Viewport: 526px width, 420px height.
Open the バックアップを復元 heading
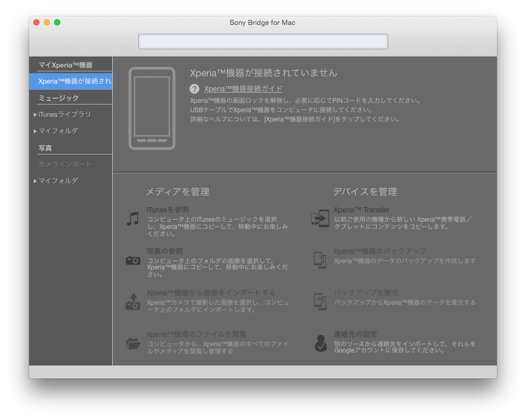365,293
